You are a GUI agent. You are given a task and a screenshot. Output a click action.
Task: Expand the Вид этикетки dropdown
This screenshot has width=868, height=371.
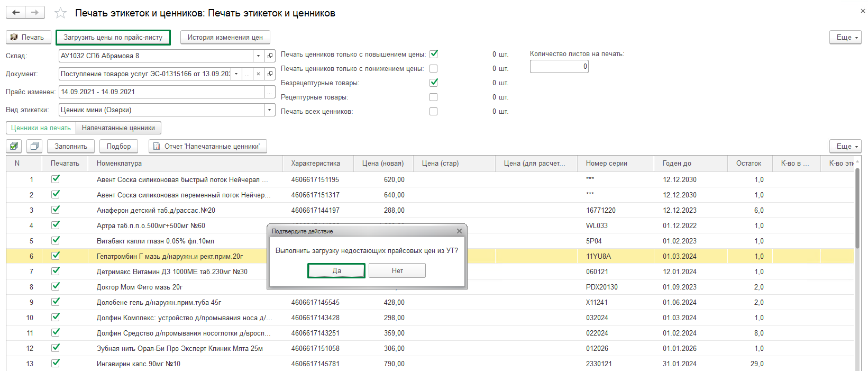coord(269,110)
